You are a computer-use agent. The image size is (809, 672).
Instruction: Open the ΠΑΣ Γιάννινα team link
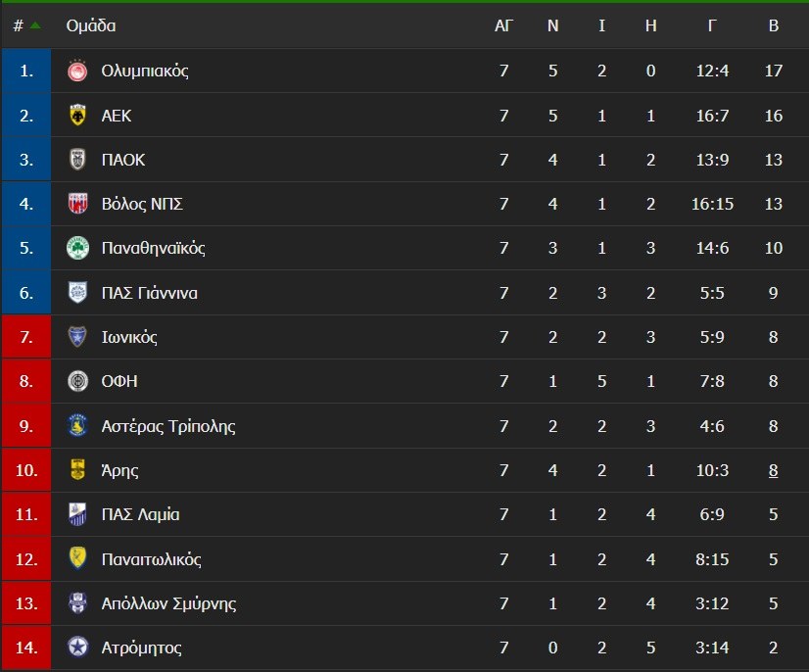tap(150, 293)
